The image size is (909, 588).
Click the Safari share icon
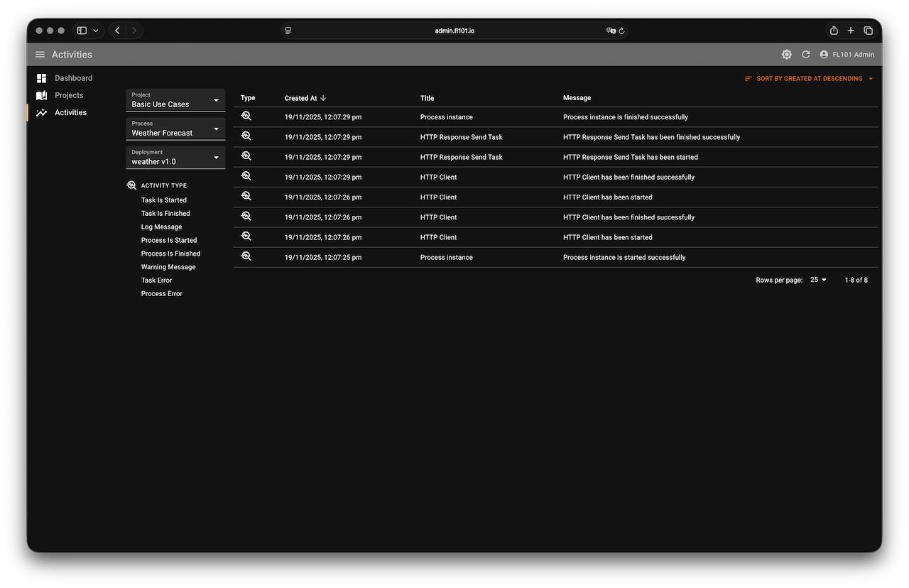pyautogui.click(x=834, y=31)
